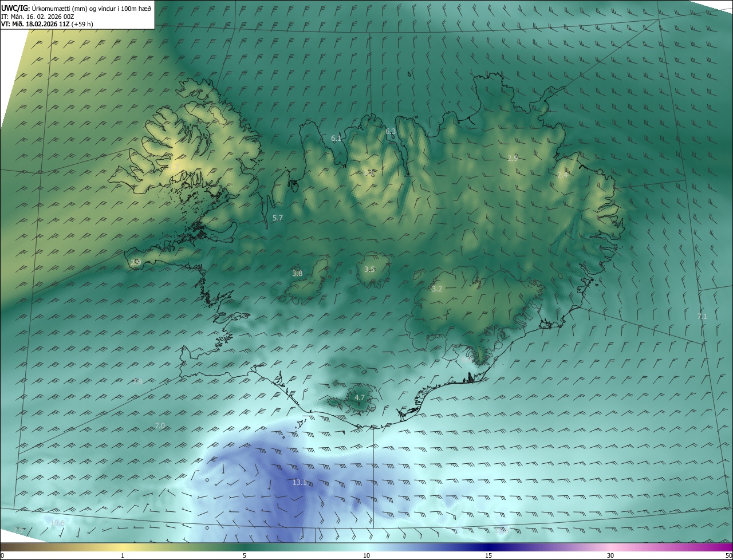The width and height of the screenshot is (733, 560).
Task: Click the 6.3 value label
Action: click(391, 131)
